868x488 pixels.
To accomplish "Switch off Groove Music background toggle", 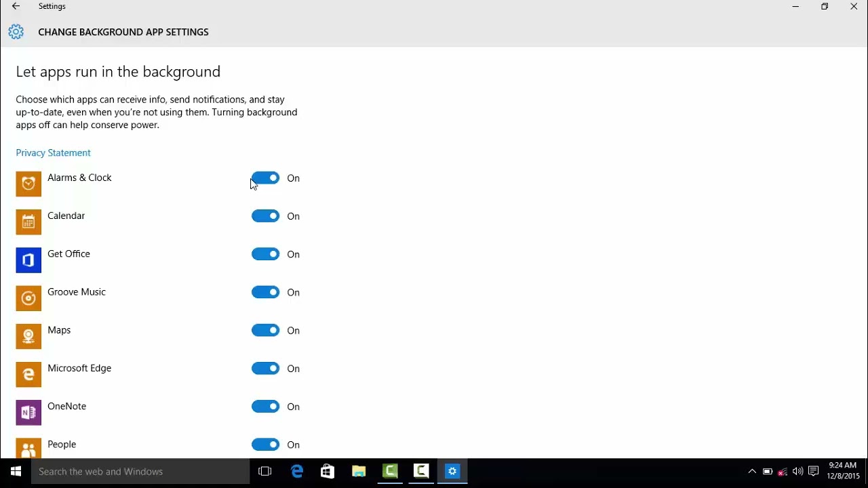I will coord(265,292).
